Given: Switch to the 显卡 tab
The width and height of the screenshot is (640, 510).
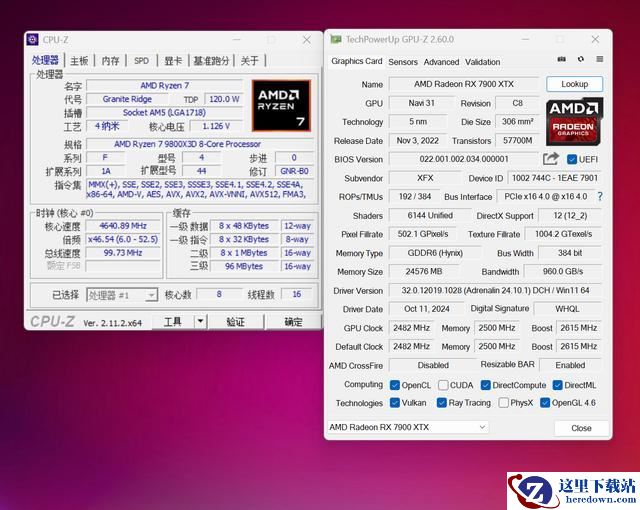Looking at the screenshot, I should pos(173,61).
